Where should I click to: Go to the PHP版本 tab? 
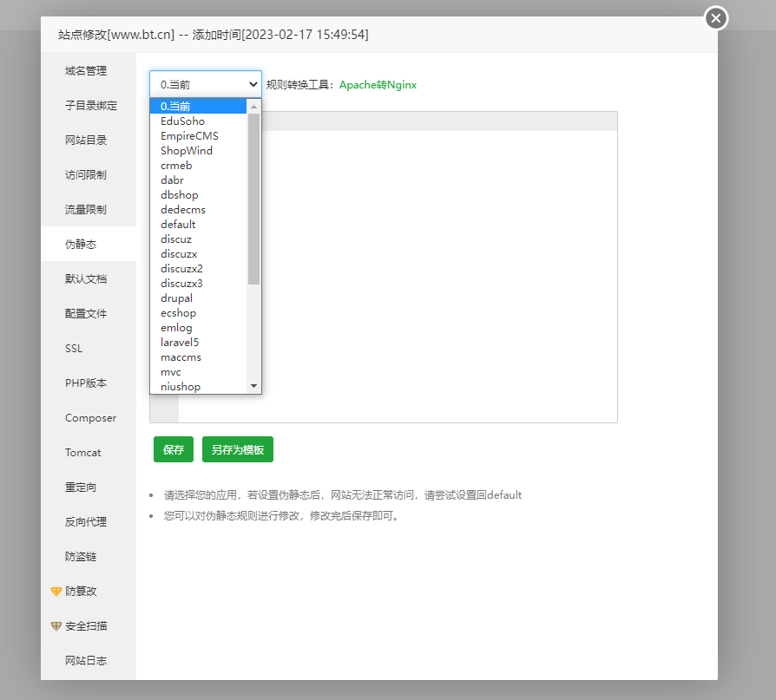click(x=86, y=383)
